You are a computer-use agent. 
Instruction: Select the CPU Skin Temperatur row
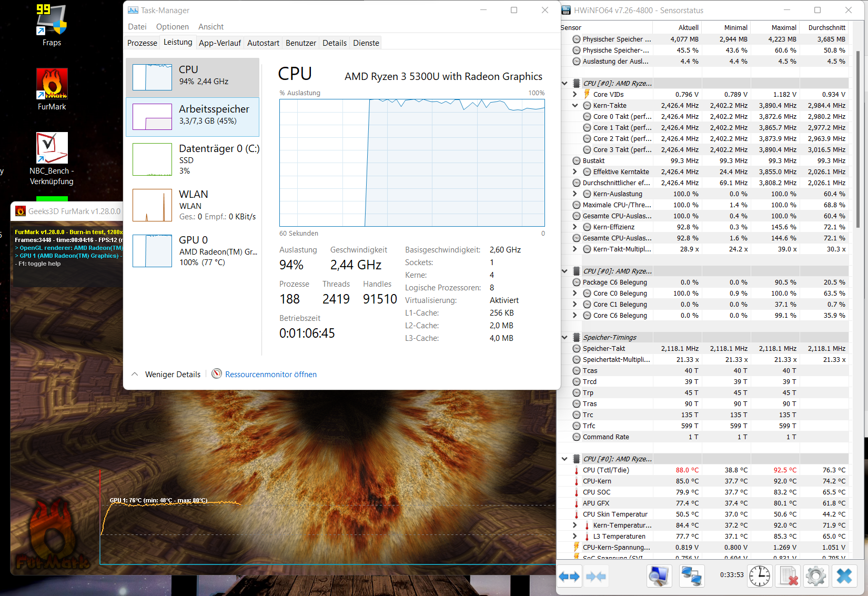point(704,514)
